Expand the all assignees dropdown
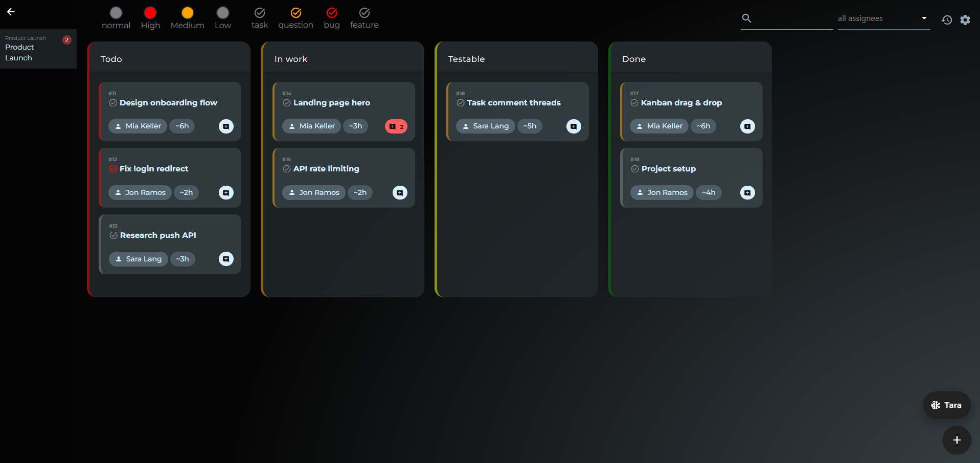The width and height of the screenshot is (980, 463). (x=884, y=18)
